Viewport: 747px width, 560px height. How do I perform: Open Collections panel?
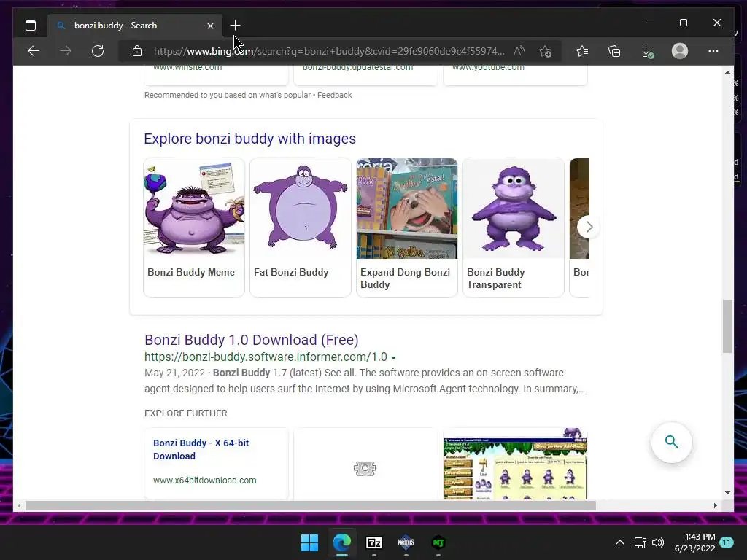[614, 51]
